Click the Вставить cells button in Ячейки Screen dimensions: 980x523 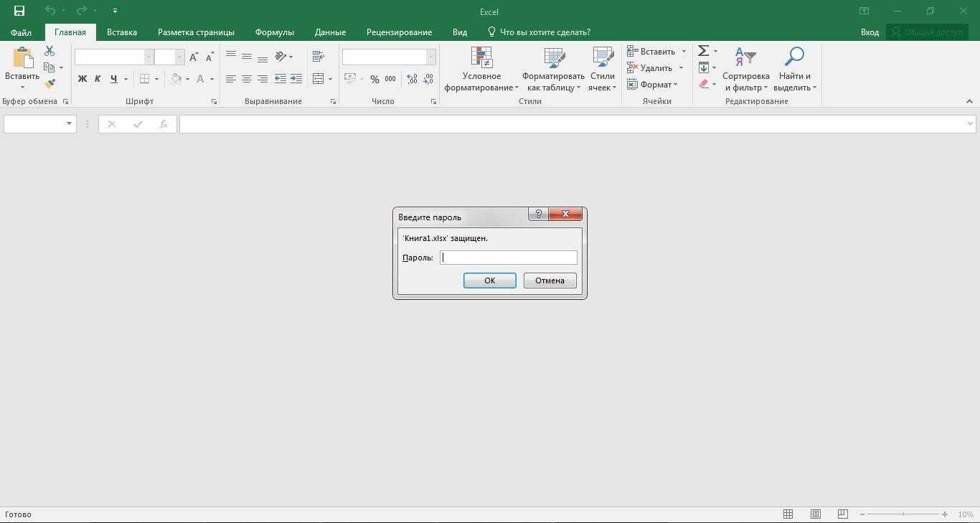pos(651,51)
